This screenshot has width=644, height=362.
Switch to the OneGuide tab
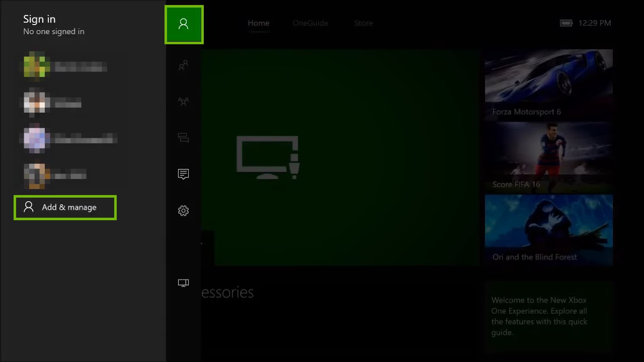(310, 23)
